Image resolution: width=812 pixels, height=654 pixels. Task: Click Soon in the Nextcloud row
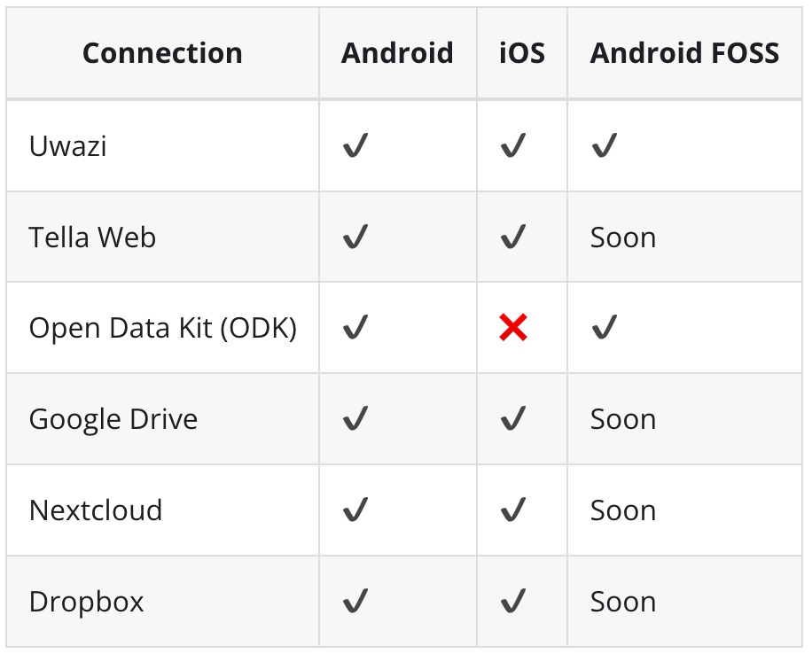623,510
